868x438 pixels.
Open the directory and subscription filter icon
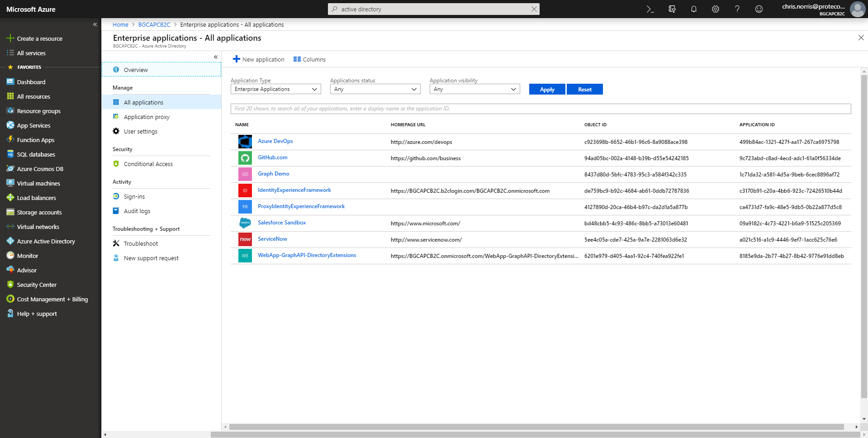[x=672, y=9]
